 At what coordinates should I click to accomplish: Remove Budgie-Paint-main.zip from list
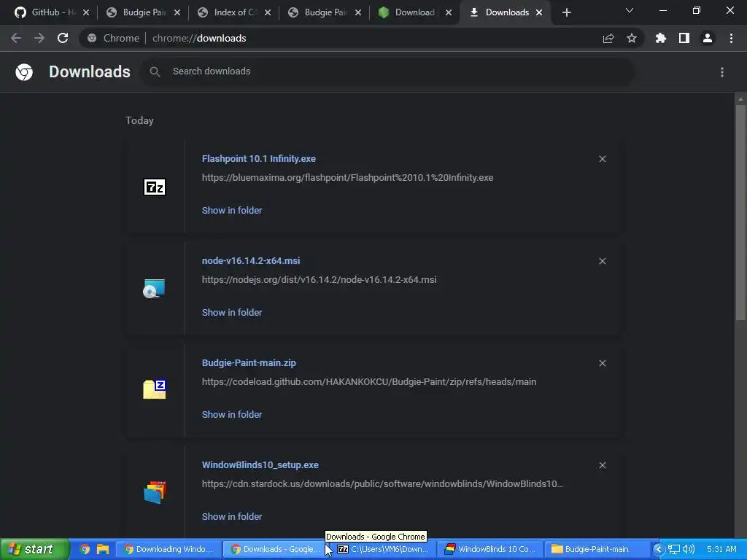click(602, 363)
